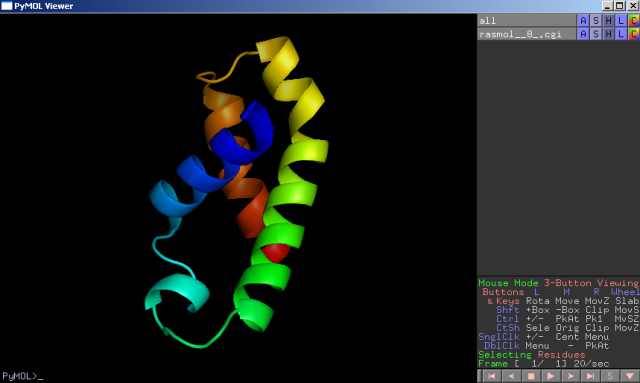This screenshot has width=640, height=383.
Task: Open the Color menu for 'all'
Action: pos(633,20)
